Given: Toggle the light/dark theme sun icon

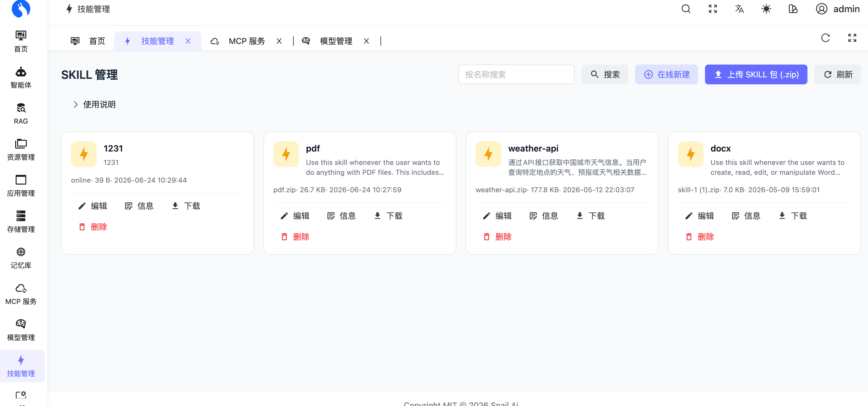Looking at the screenshot, I should [x=766, y=9].
